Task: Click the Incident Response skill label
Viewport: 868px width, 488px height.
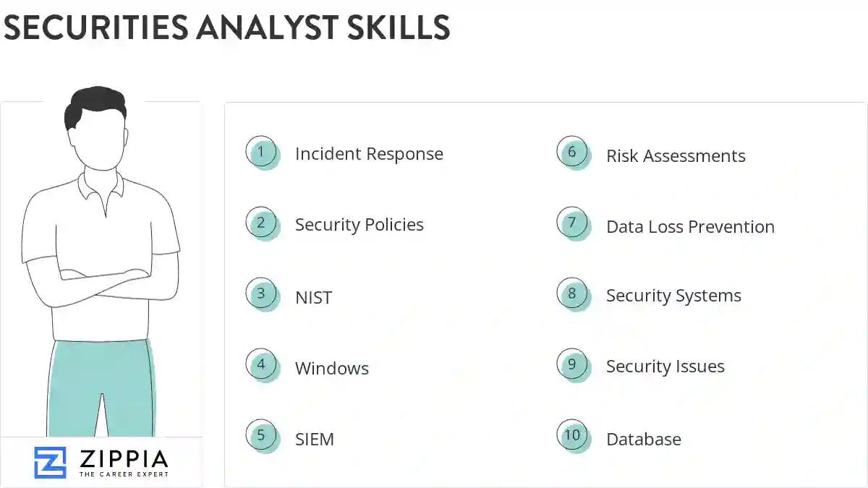Action: [369, 154]
